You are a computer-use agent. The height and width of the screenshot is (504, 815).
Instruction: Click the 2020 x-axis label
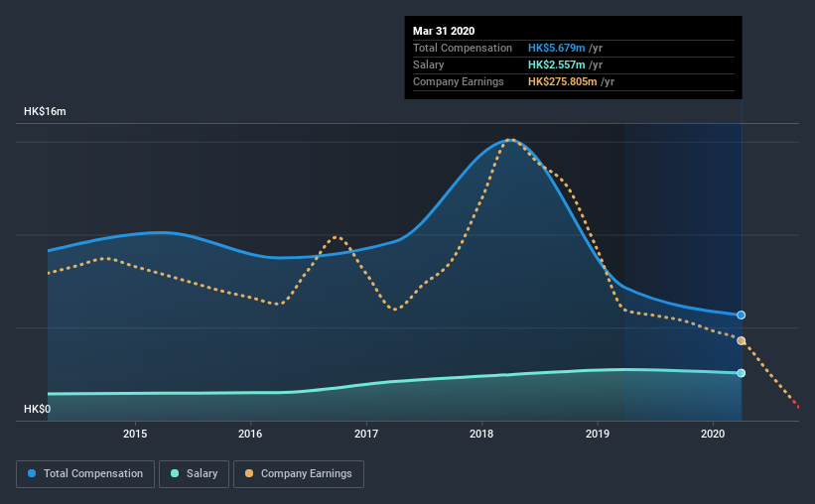(x=713, y=434)
